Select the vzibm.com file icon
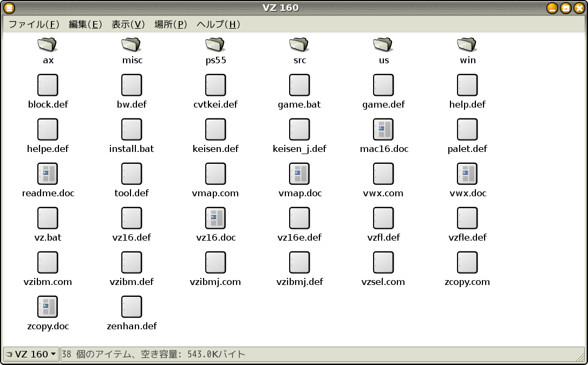The width and height of the screenshot is (588, 365). tap(48, 262)
